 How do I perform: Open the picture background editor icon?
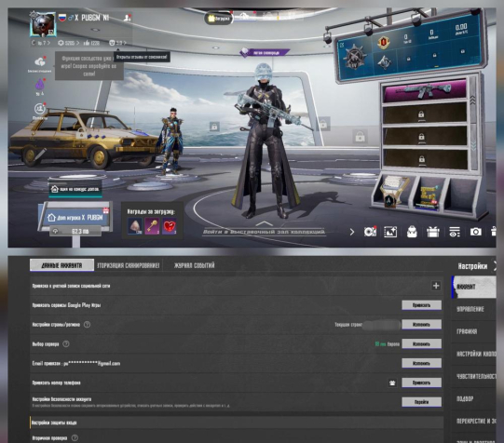tap(390, 232)
